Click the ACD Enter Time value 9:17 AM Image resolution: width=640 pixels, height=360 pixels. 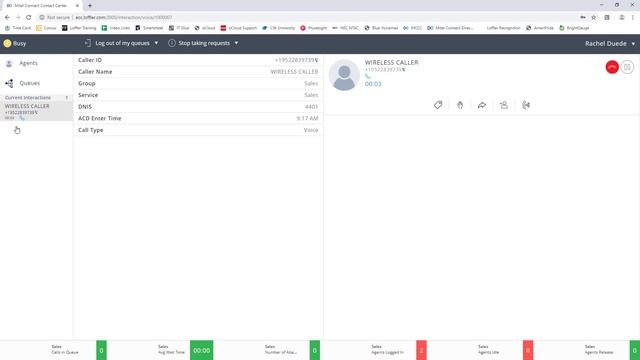point(307,118)
